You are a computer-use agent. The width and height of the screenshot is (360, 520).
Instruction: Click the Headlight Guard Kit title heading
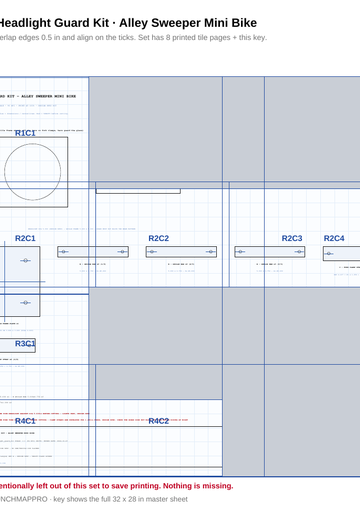pos(128,23)
